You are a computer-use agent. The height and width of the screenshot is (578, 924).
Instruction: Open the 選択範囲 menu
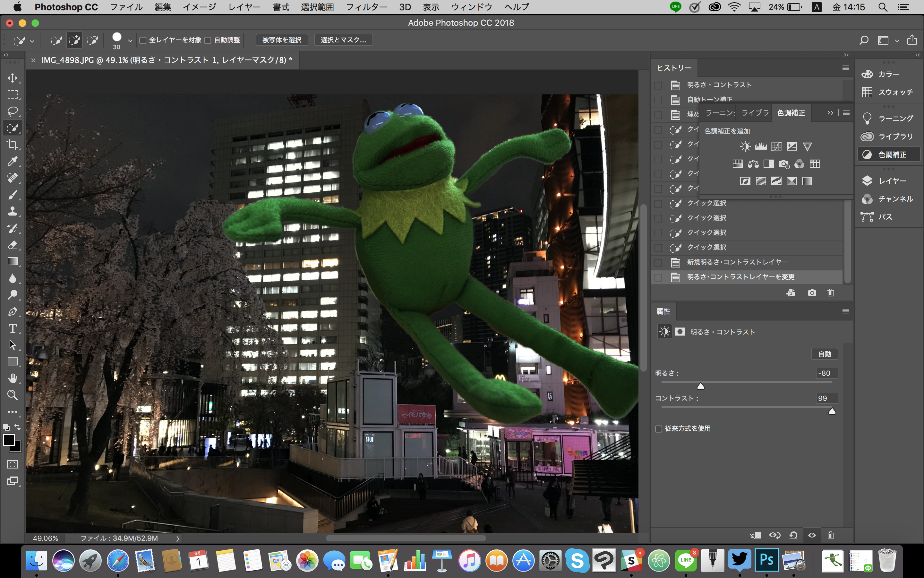pyautogui.click(x=317, y=7)
